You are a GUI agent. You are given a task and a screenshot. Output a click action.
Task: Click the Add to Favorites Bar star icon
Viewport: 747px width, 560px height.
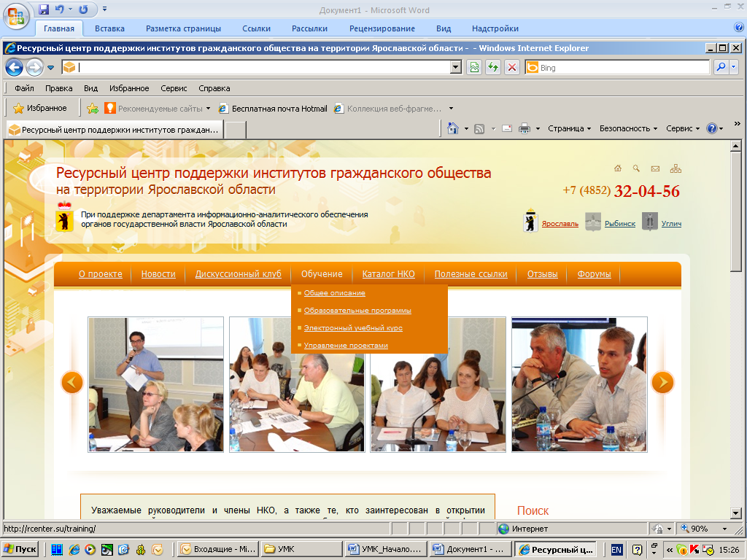93,109
